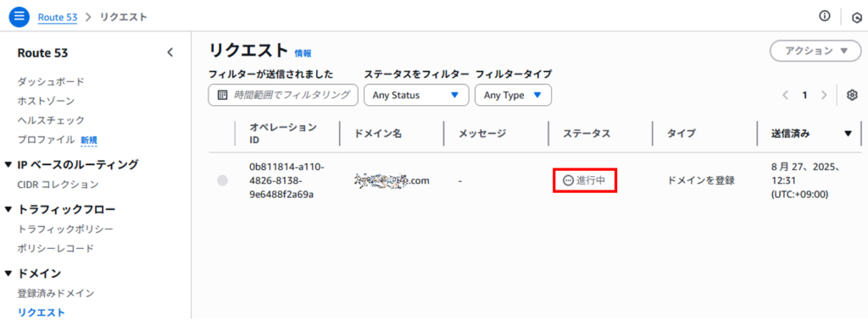Click the blurred .com domain name cell
The width and height of the screenshot is (868, 320).
click(x=392, y=179)
